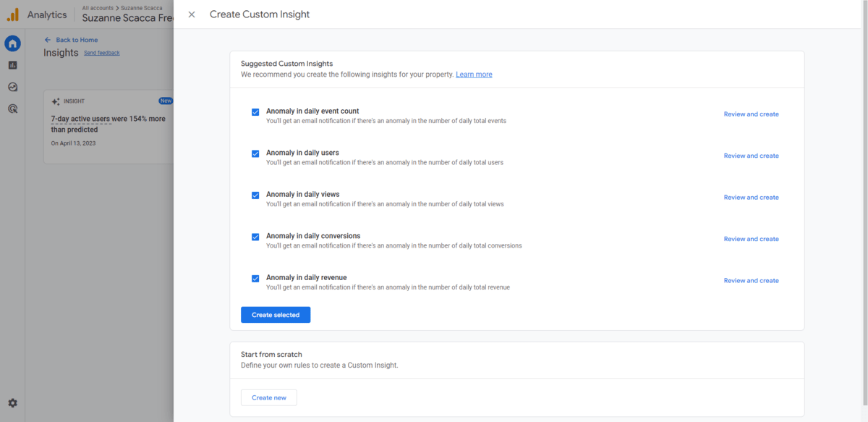This screenshot has height=422, width=868.
Task: Click Review and create for daily revenue
Action: point(751,280)
